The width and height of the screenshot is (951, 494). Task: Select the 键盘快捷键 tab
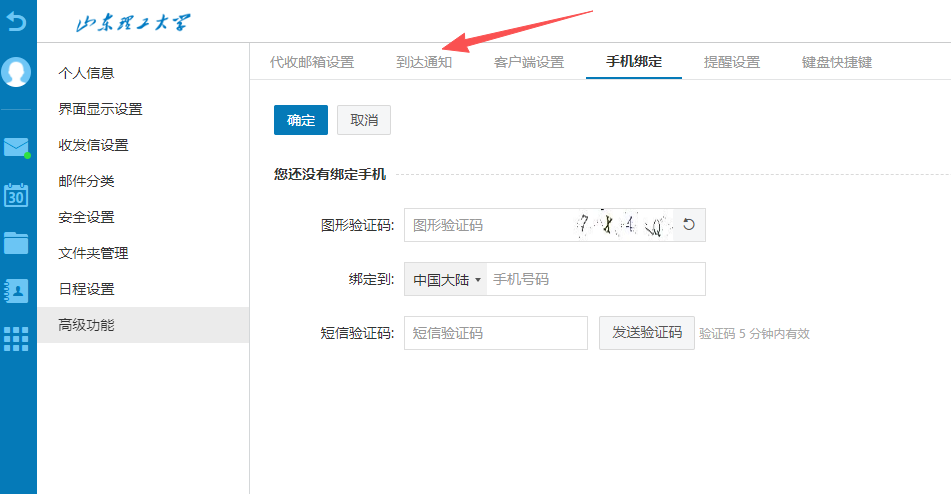click(x=837, y=62)
